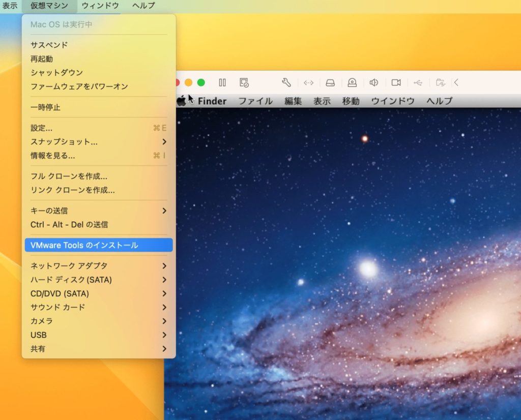Click the CD/DVD drive icon in toolbar
The image size is (521, 420).
tap(352, 83)
